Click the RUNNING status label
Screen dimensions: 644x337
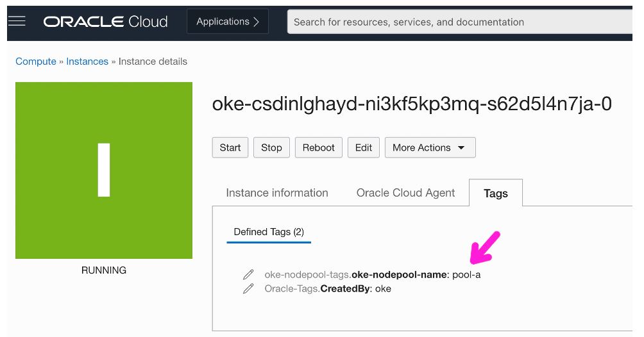[x=104, y=270]
